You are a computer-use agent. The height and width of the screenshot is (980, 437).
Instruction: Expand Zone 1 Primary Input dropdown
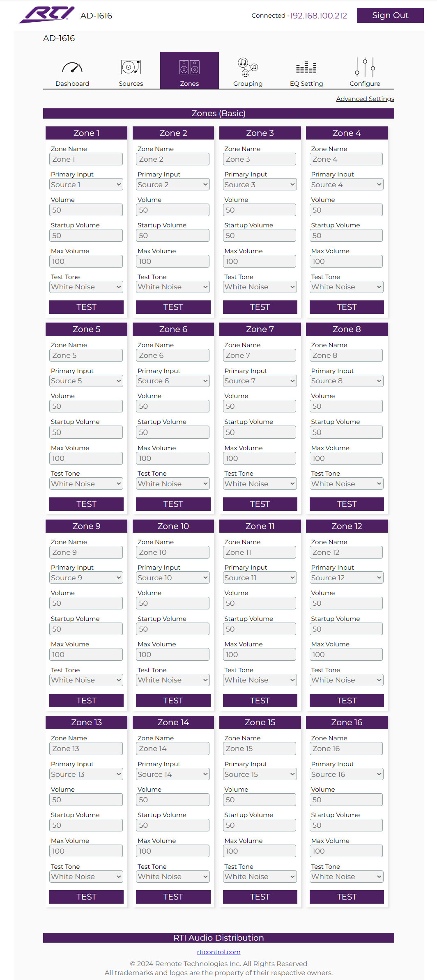point(86,185)
